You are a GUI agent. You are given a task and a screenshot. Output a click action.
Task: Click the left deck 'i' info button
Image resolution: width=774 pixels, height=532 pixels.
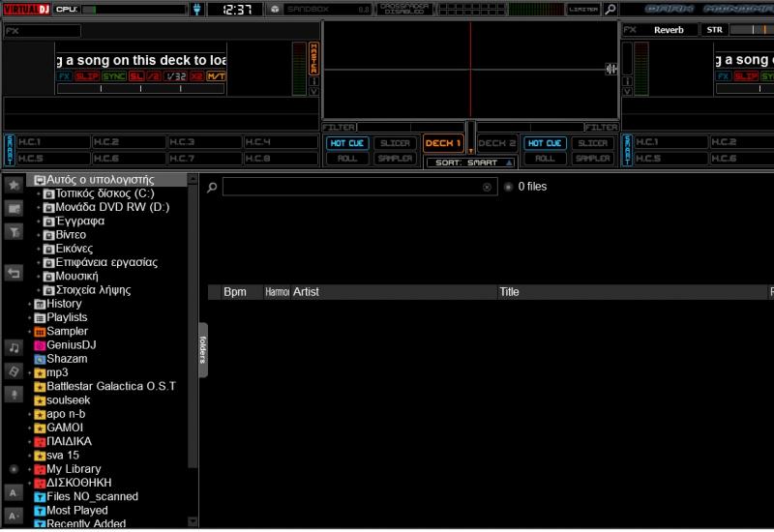point(313,81)
